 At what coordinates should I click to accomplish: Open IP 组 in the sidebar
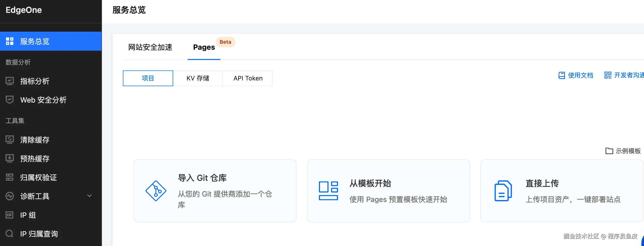[x=51, y=215]
